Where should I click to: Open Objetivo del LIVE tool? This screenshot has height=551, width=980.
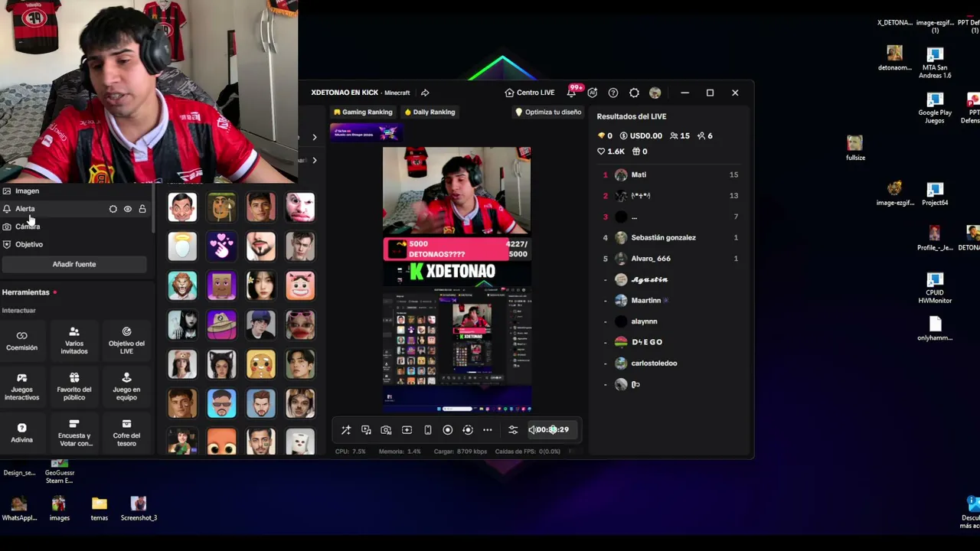coord(126,341)
